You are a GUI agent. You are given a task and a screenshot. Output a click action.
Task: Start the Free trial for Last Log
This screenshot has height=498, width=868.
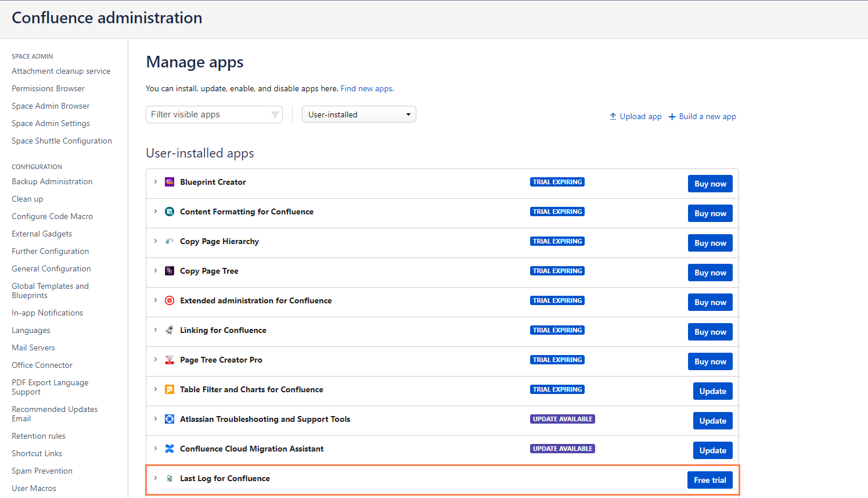pyautogui.click(x=709, y=479)
